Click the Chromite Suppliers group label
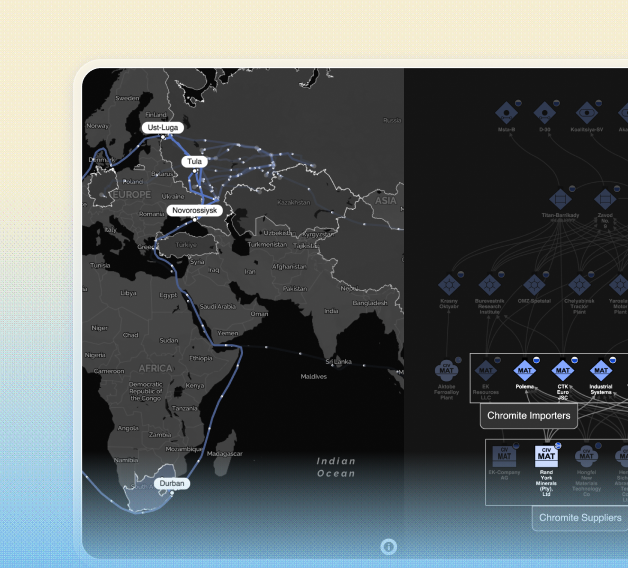 click(580, 518)
